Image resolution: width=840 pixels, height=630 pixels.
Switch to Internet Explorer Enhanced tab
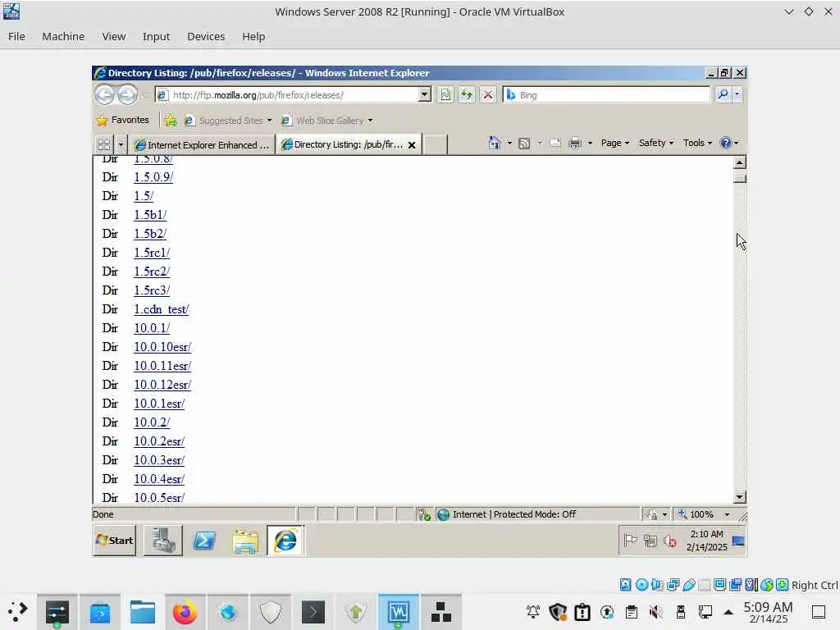pos(202,144)
